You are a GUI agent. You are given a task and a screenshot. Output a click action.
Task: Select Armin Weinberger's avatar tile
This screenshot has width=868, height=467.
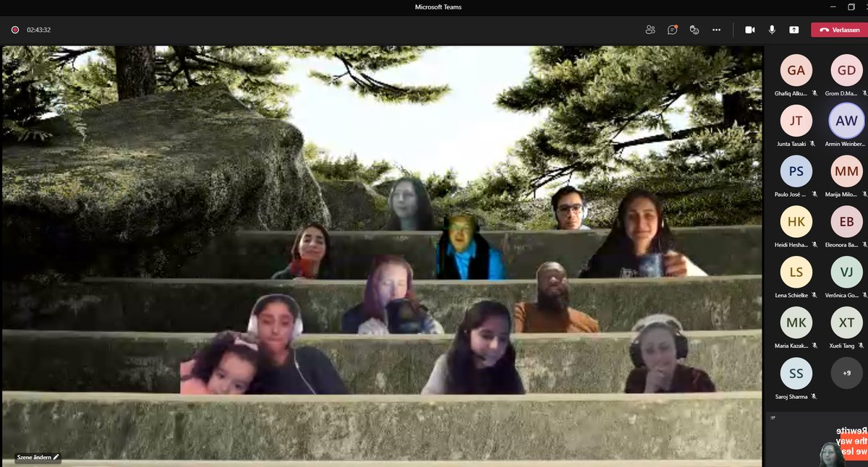[846, 121]
